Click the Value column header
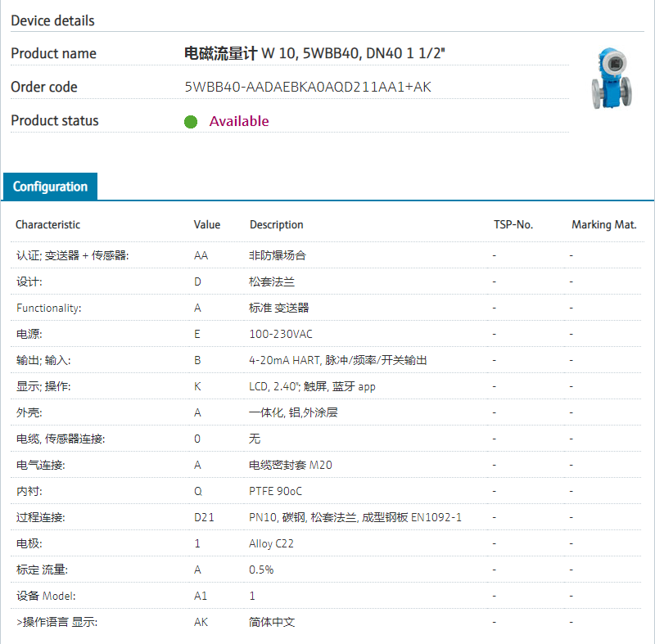Viewport: 655px width, 644px height. [x=207, y=225]
